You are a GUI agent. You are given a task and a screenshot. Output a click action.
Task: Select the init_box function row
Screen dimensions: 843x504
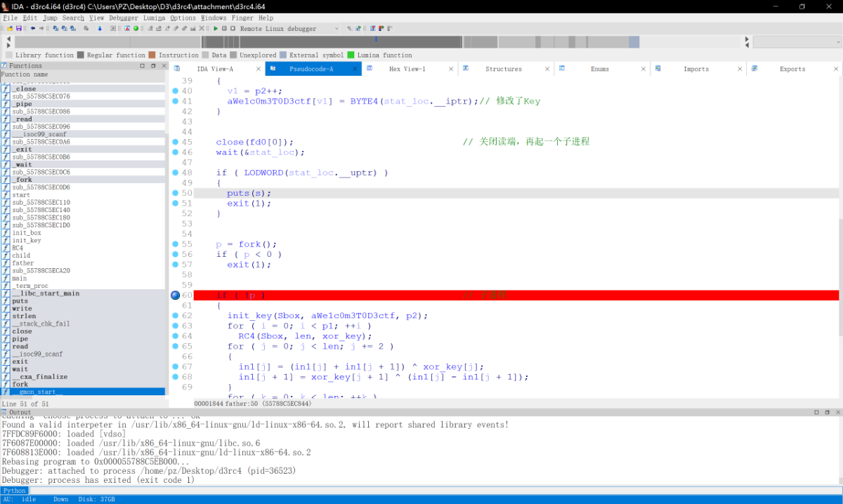[x=83, y=233]
